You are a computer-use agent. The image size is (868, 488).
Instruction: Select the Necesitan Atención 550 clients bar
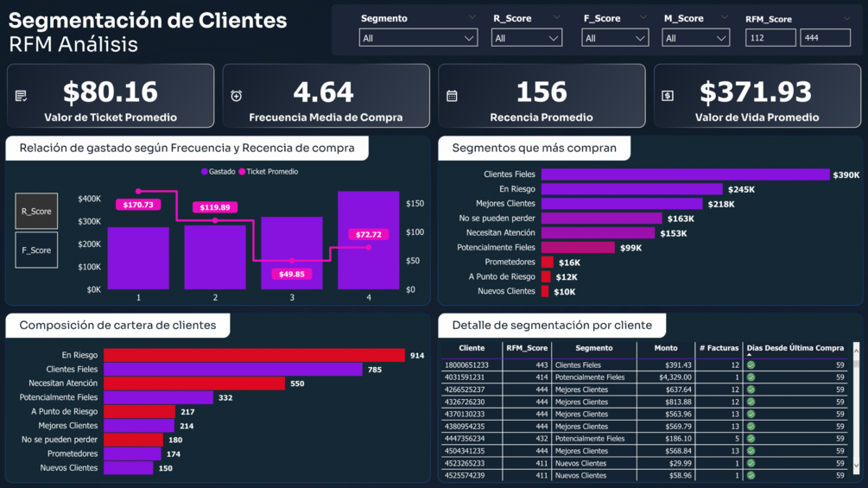[194, 383]
